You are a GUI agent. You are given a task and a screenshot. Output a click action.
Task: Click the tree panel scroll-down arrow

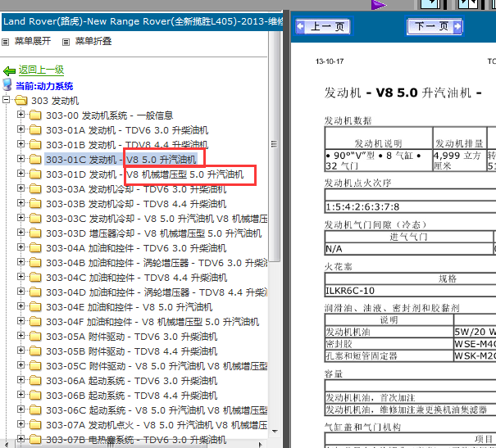(275, 432)
